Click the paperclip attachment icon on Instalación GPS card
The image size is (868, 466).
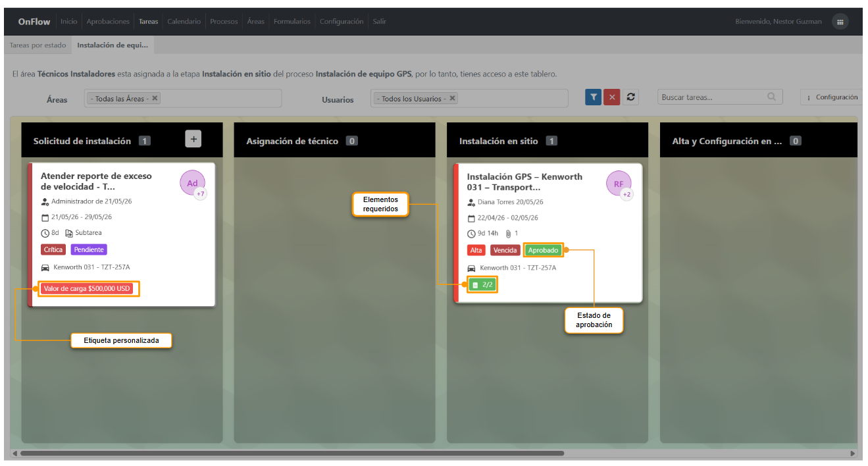tap(508, 234)
